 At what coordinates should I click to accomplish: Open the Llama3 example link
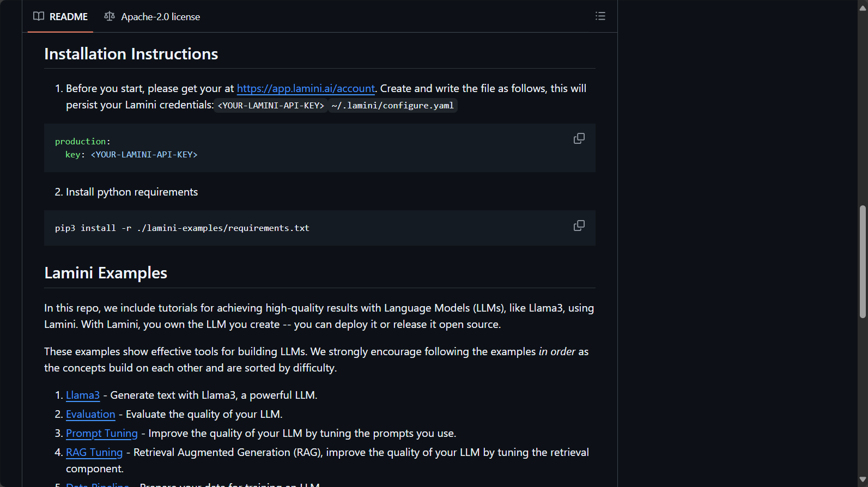[83, 395]
